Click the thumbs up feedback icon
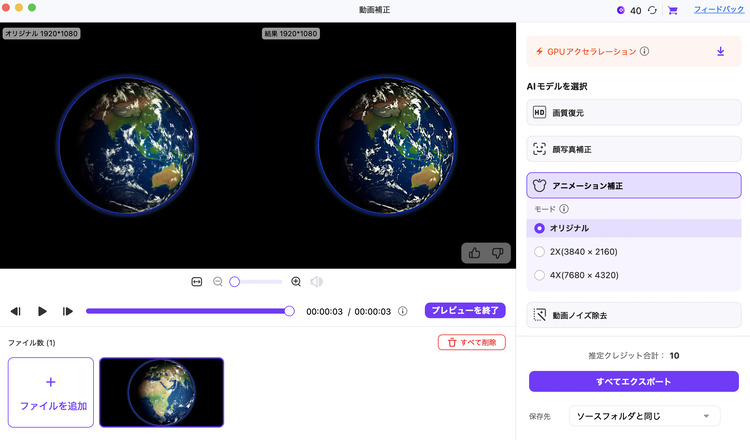 point(474,253)
